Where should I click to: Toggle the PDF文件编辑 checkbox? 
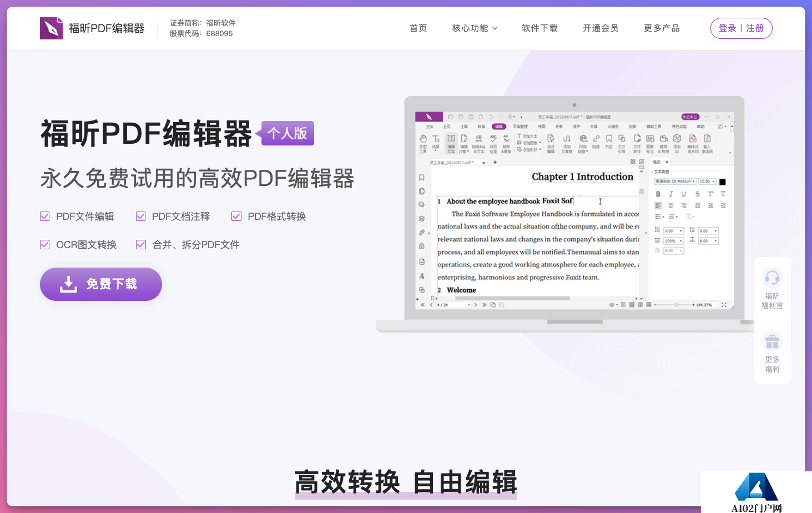(x=45, y=217)
